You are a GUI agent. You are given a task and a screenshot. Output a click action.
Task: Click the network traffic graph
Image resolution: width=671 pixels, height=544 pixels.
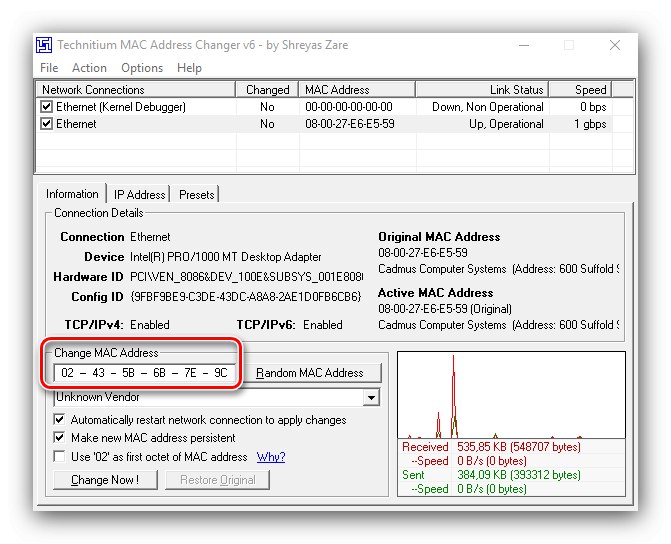click(x=511, y=395)
